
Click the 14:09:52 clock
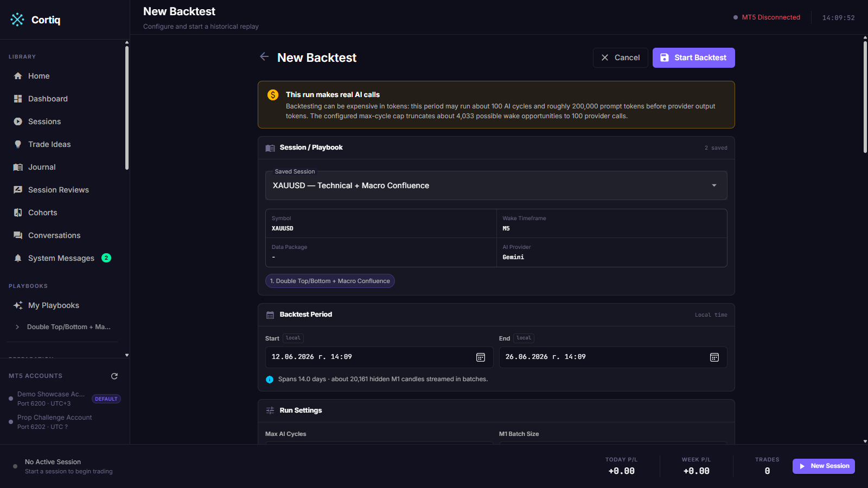pyautogui.click(x=838, y=18)
